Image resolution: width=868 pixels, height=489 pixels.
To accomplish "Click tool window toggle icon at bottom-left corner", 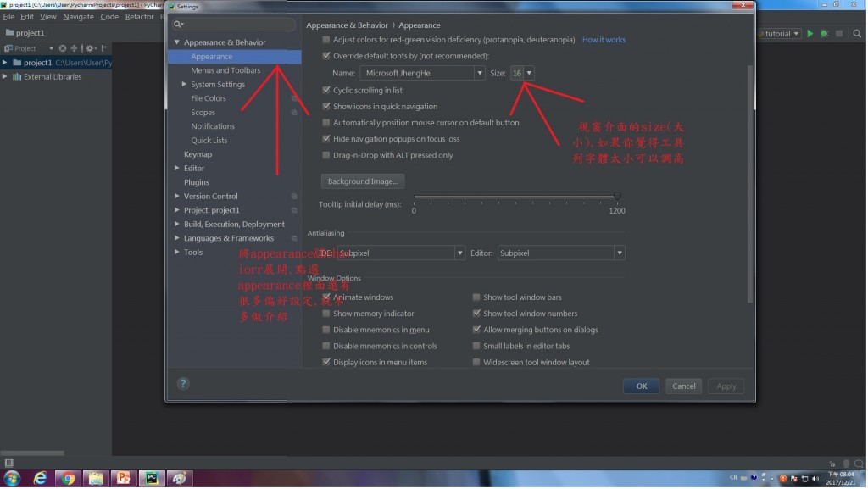I will pos(8,464).
